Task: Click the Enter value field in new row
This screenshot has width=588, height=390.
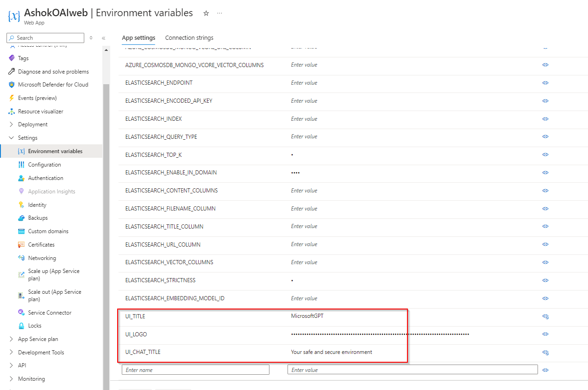Action: [x=413, y=370]
